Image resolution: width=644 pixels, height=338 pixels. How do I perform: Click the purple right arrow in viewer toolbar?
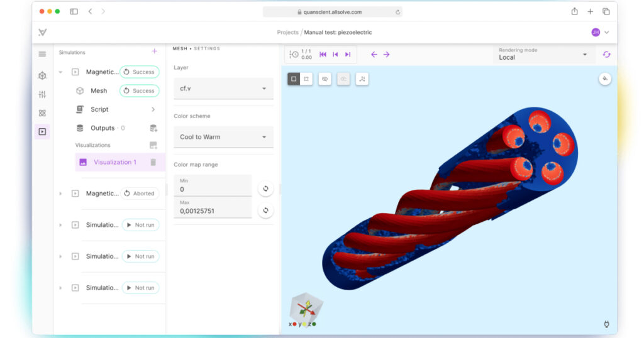[x=387, y=55]
